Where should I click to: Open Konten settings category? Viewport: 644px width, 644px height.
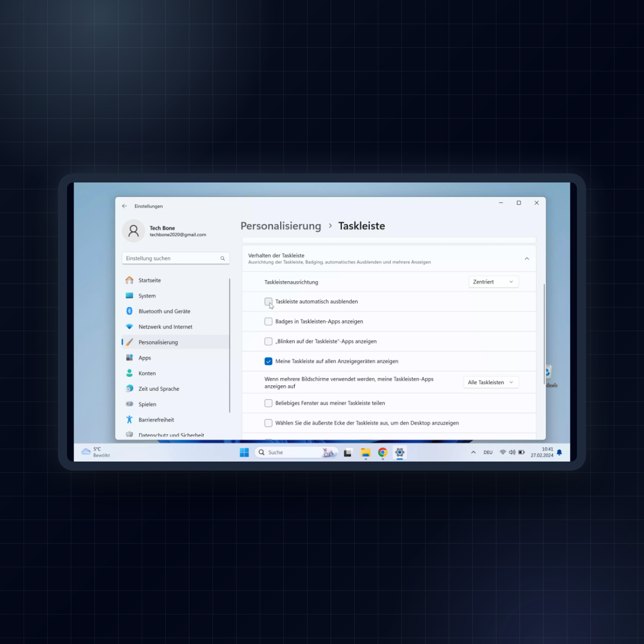(175, 374)
